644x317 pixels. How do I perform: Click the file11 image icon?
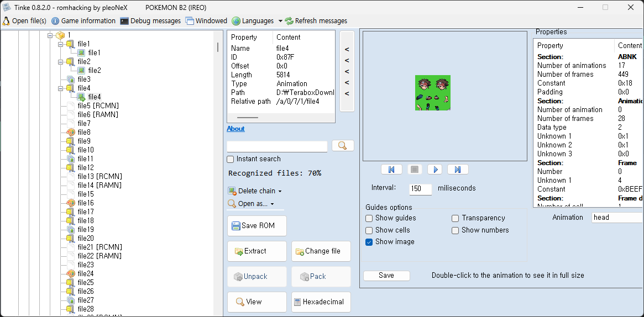point(70,158)
